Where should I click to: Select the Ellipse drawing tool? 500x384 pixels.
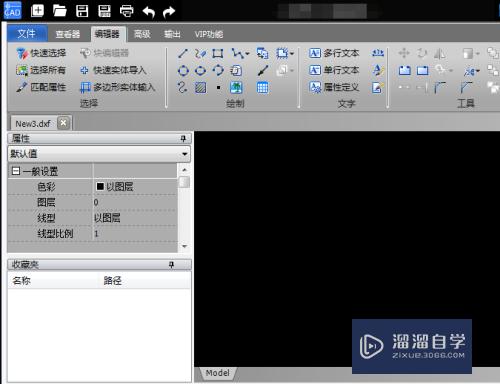200,71
